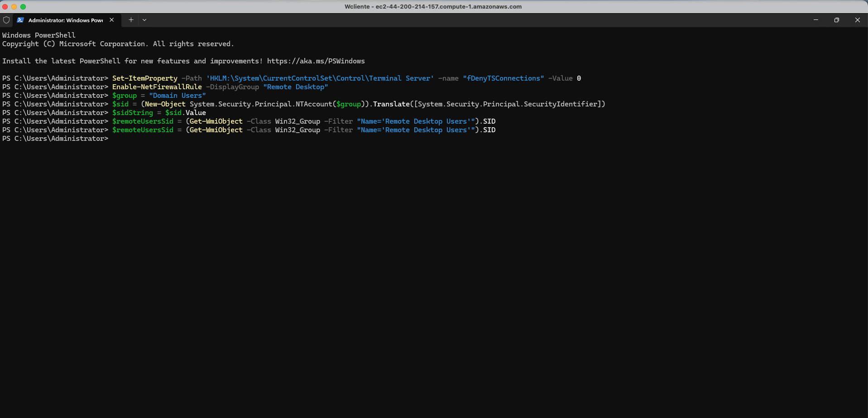Image resolution: width=868 pixels, height=418 pixels.
Task: Close the Administrator: Windows PowerShell tab
Action: pos(112,20)
